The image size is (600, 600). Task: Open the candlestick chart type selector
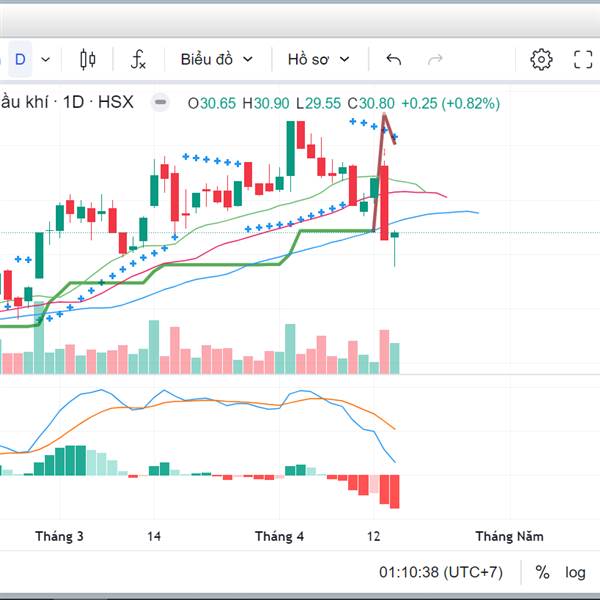pos(88,60)
